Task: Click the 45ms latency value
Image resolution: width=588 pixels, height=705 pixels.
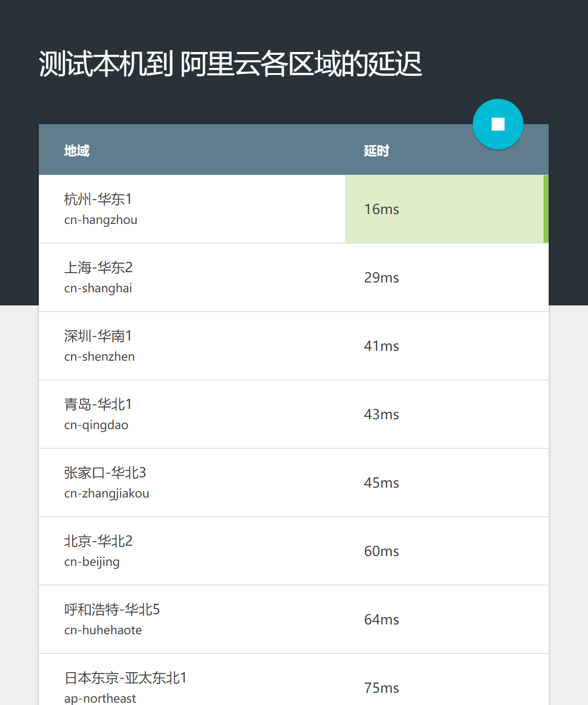Action: 382,483
